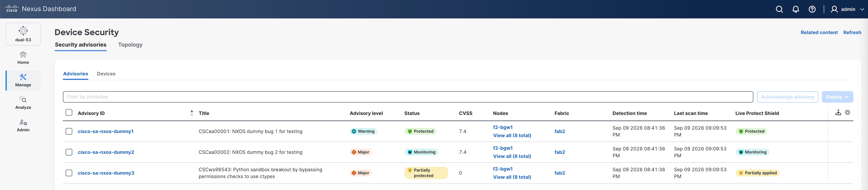Viewport: 868px width, 190px height.
Task: Click the Cisco logo in header
Action: pyautogui.click(x=12, y=9)
